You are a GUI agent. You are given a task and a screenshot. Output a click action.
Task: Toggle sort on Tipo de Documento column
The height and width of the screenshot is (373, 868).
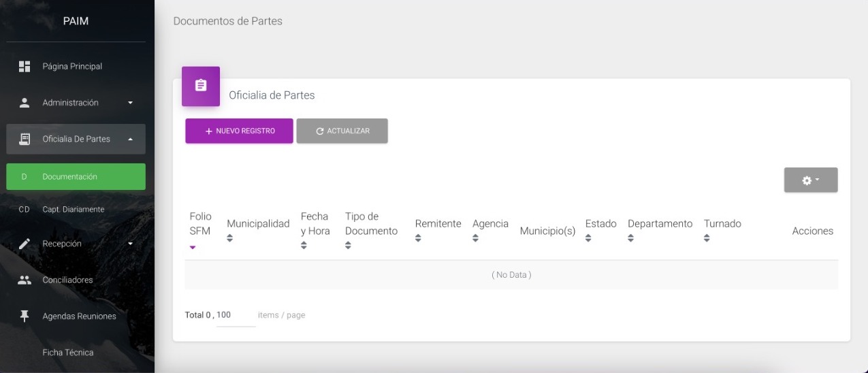tap(349, 245)
